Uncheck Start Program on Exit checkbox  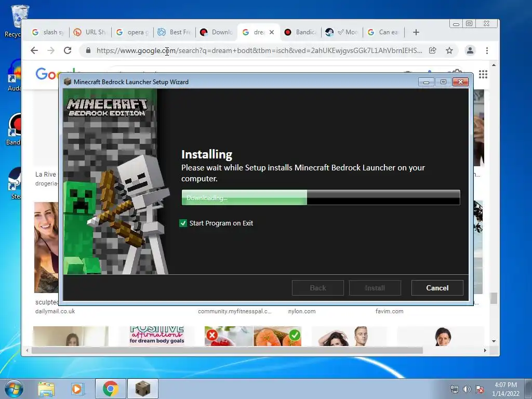click(183, 223)
